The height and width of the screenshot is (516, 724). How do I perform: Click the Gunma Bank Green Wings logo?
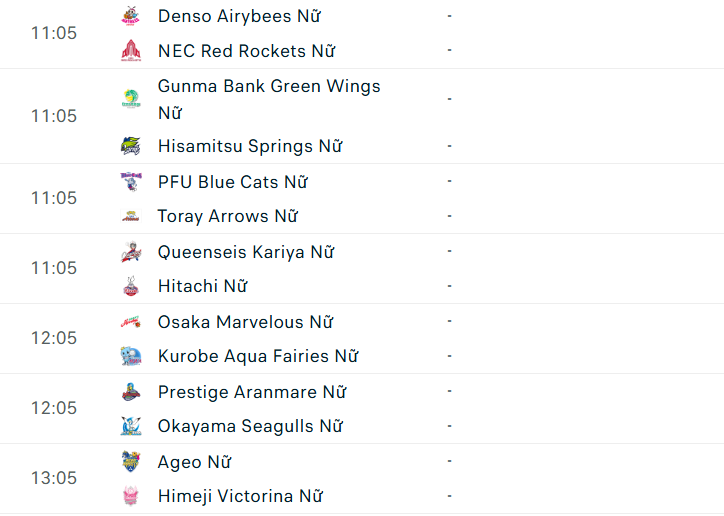[x=131, y=99]
